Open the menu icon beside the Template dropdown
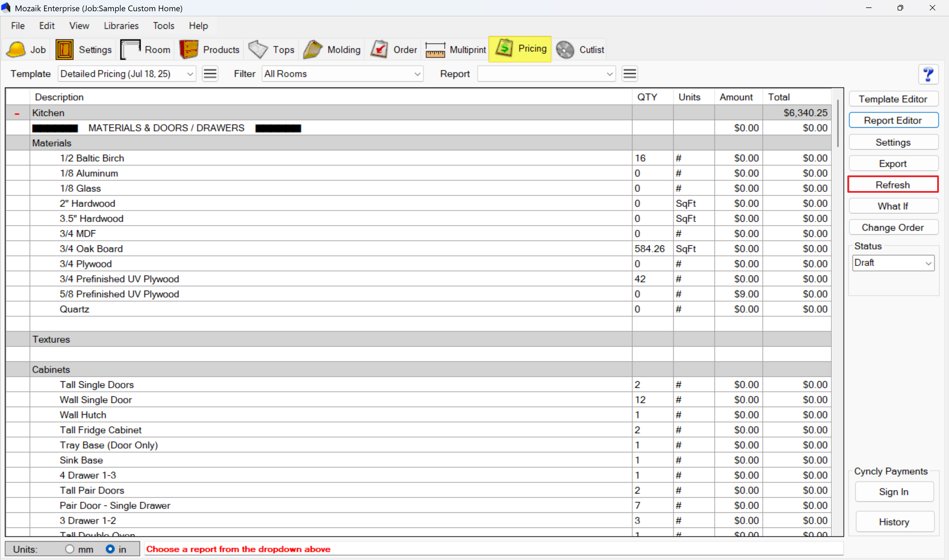The width and height of the screenshot is (949, 560). (210, 74)
